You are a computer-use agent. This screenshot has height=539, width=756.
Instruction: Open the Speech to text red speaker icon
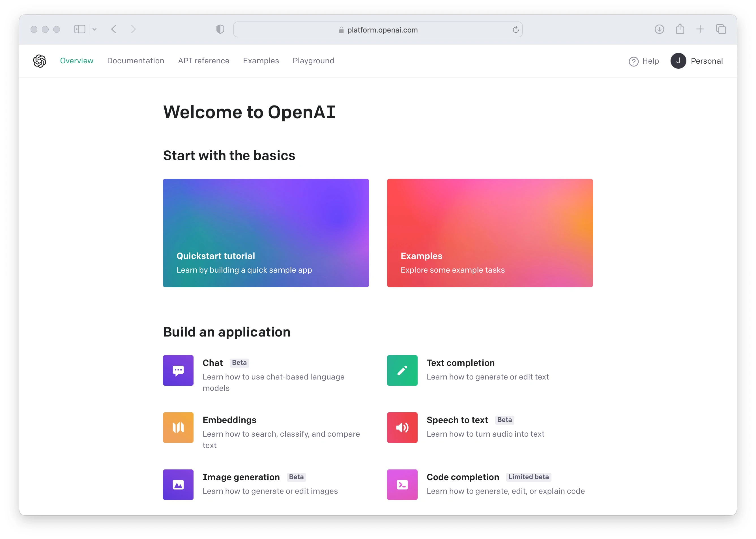coord(402,428)
